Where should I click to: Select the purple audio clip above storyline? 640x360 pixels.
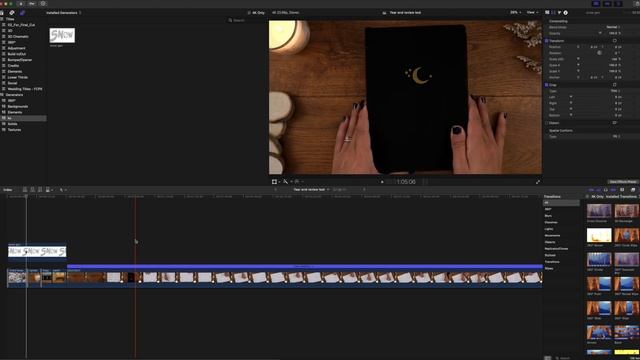304,267
